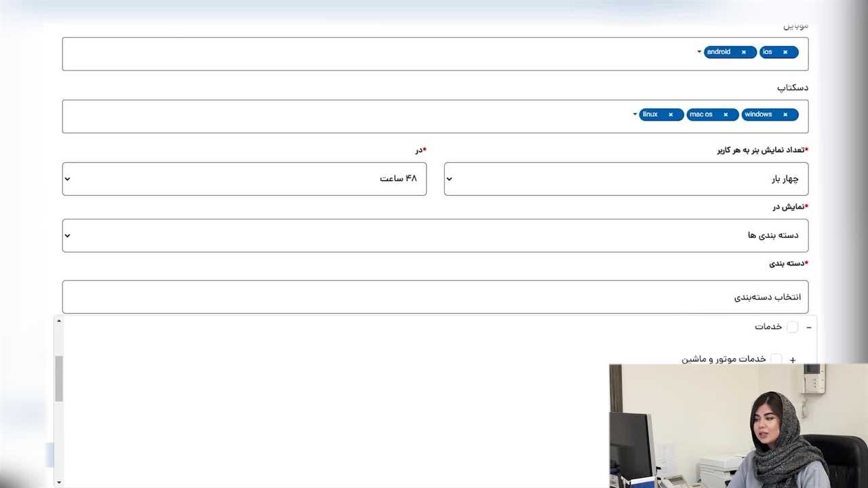Open the دسته بندی ها display location dropdown
The width and height of the screenshot is (868, 488).
[x=435, y=235]
